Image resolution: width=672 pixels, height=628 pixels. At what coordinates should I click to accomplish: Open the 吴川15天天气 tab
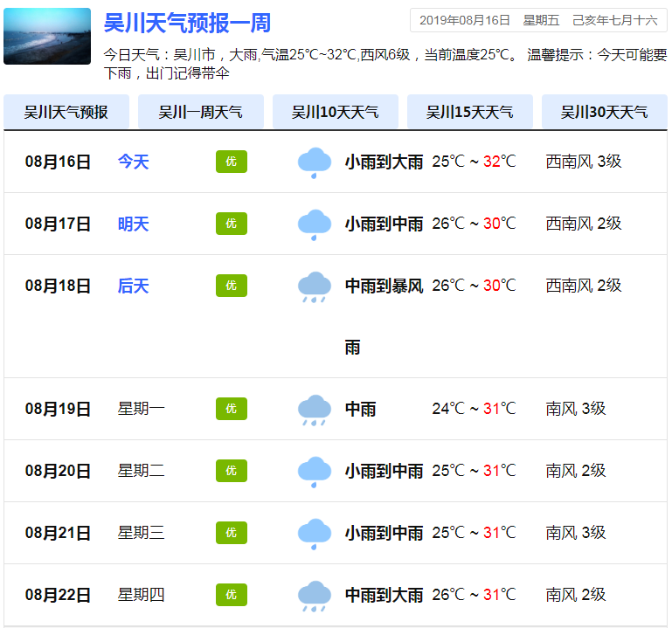pos(470,112)
